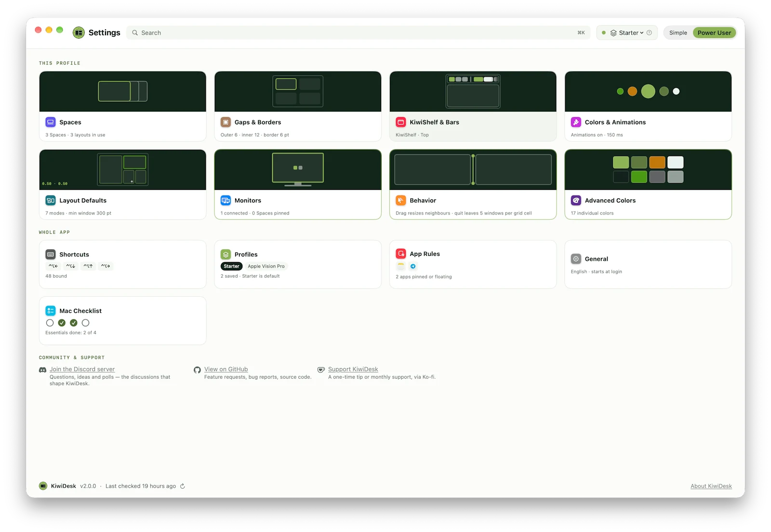
Task: Click '17 individual colors' text
Action: coord(592,213)
